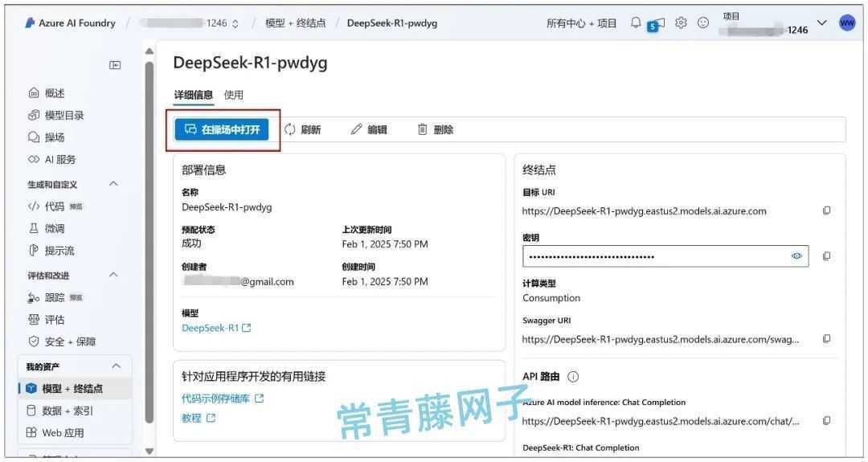Collapse the 我的资产 section

click(116, 366)
